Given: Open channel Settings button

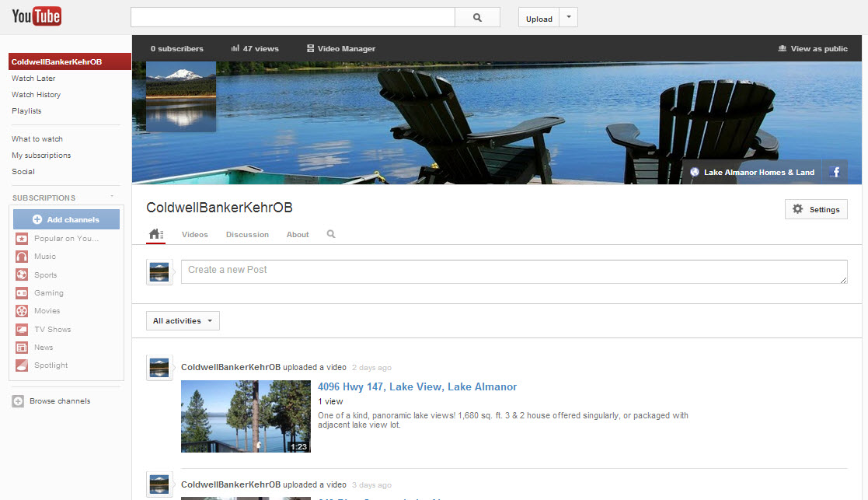Looking at the screenshot, I should coord(816,209).
